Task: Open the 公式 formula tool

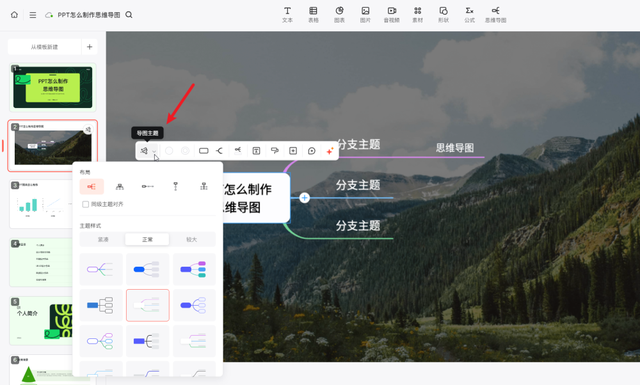Action: (x=469, y=14)
